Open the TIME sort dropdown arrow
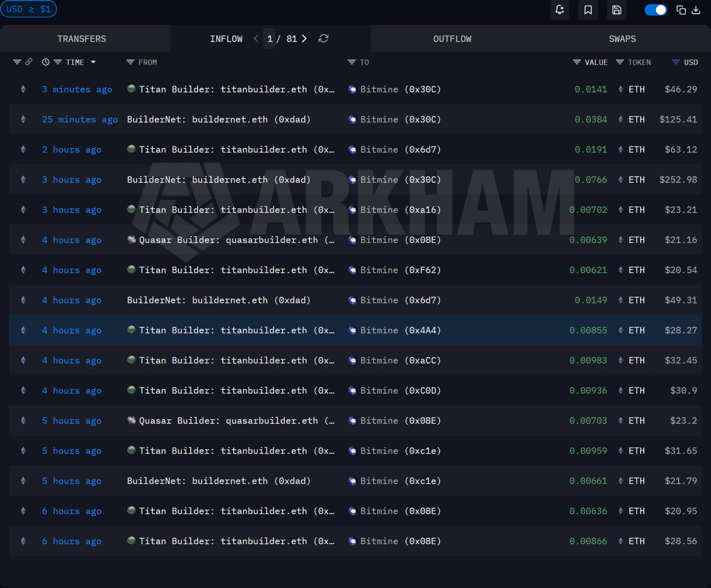 pyautogui.click(x=93, y=62)
